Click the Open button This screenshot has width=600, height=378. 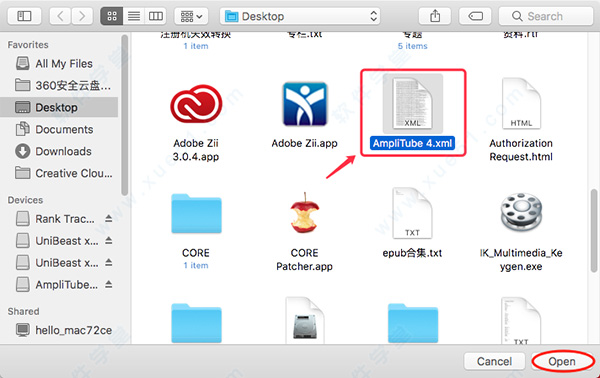pos(562,361)
